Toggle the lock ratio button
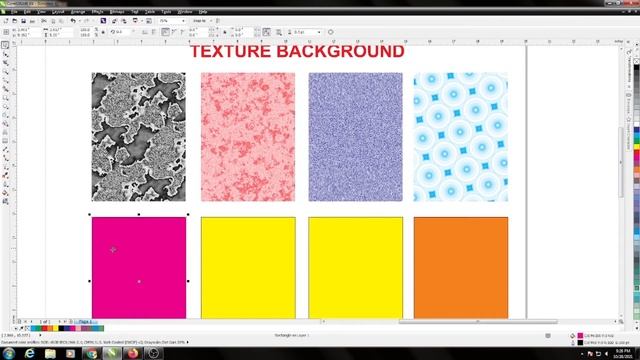Image resolution: width=640 pixels, height=360 pixels. point(103,32)
